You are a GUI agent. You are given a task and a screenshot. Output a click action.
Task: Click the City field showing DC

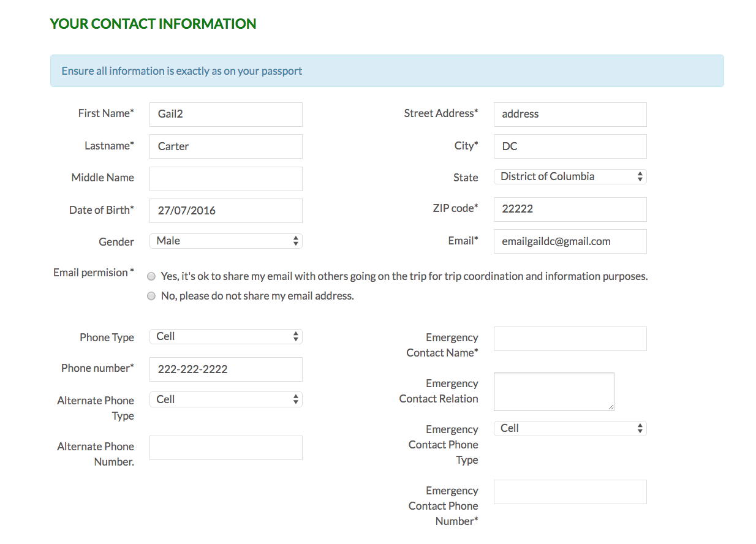[x=570, y=146]
